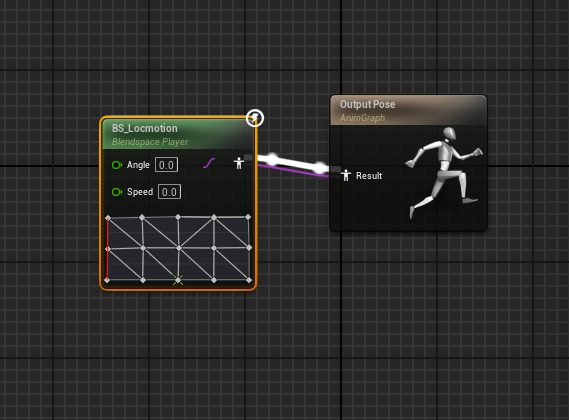569x420 pixels.
Task: Click the green sample marker in blendspace preview
Action: (178, 280)
